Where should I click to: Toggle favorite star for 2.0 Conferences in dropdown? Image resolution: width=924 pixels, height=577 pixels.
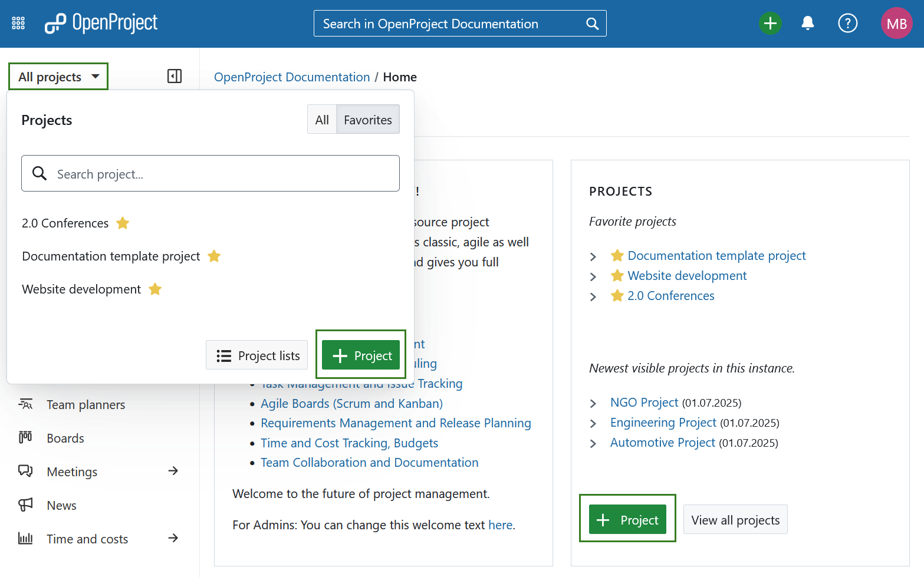pos(123,223)
